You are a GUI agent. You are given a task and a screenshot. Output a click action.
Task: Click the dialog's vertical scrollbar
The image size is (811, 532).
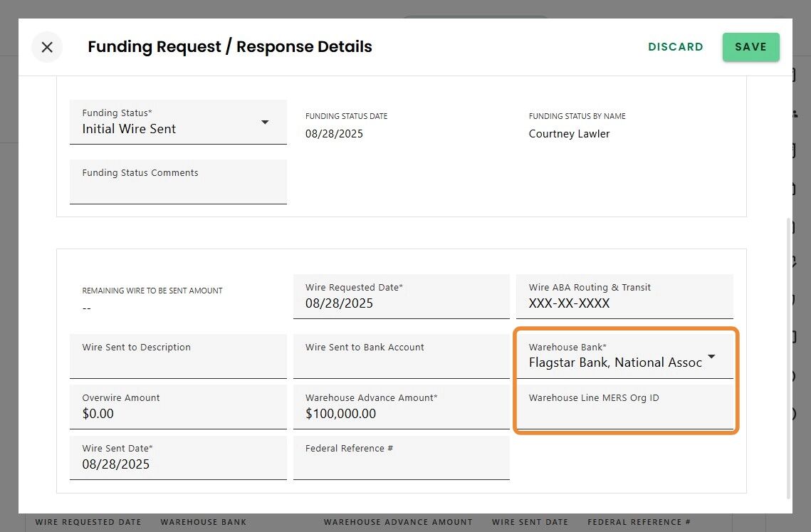point(788,356)
